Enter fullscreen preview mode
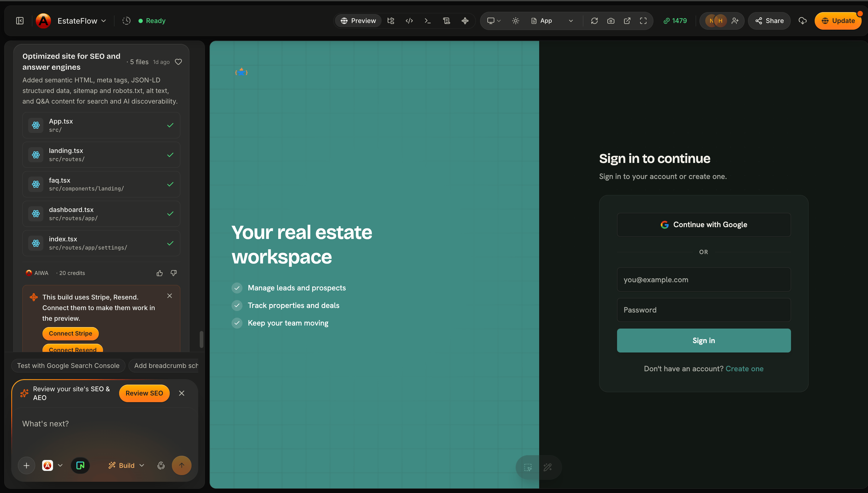 pyautogui.click(x=643, y=21)
